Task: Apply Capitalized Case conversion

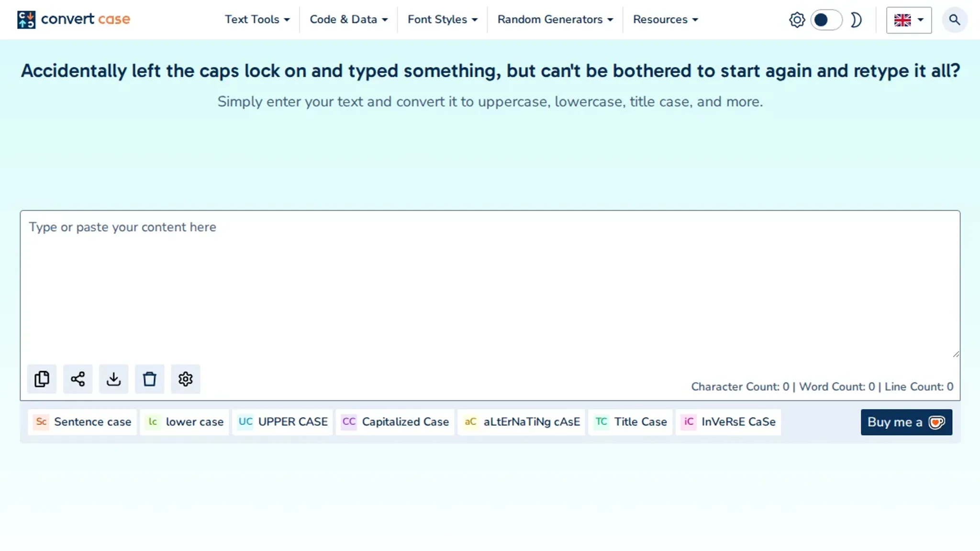Action: [395, 422]
